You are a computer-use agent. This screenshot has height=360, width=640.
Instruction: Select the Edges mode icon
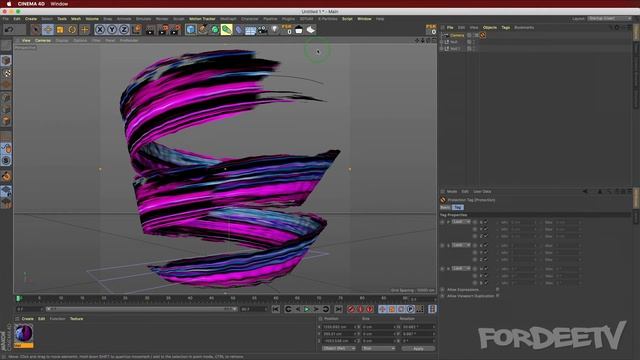click(6, 109)
